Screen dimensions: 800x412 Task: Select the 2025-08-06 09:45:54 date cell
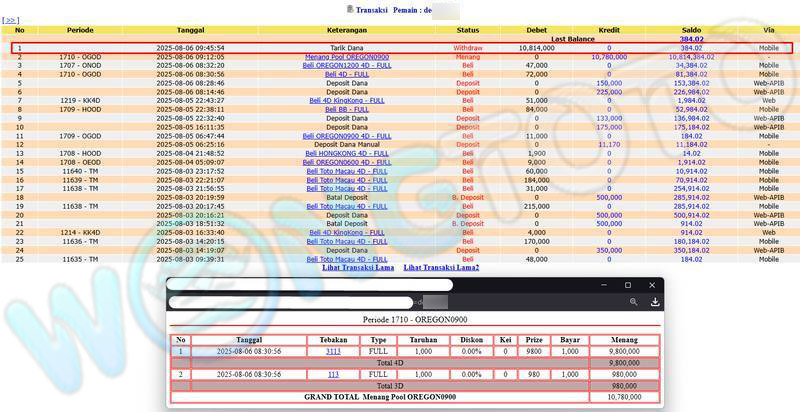pyautogui.click(x=190, y=48)
